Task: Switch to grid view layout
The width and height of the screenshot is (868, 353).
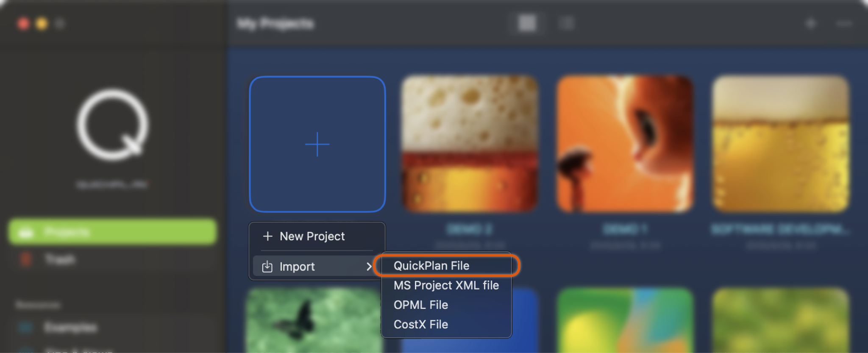Action: coord(527,23)
